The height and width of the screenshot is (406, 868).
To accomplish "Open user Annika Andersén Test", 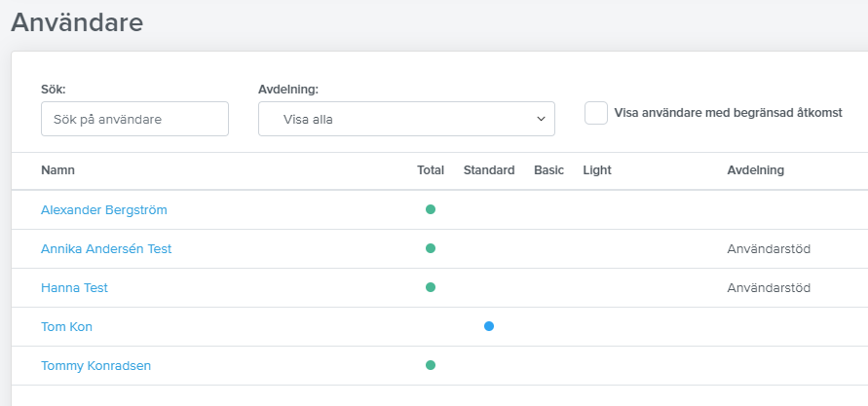I will point(106,249).
